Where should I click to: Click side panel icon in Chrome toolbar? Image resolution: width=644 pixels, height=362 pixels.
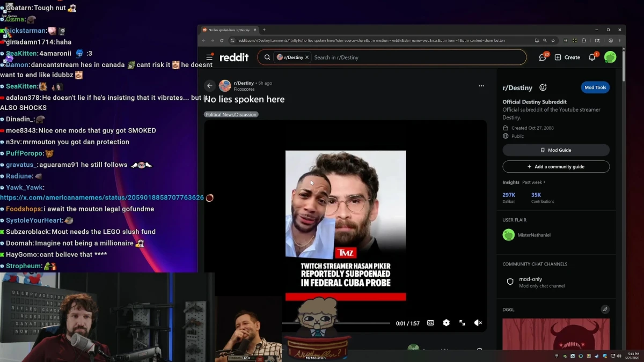tap(597, 40)
